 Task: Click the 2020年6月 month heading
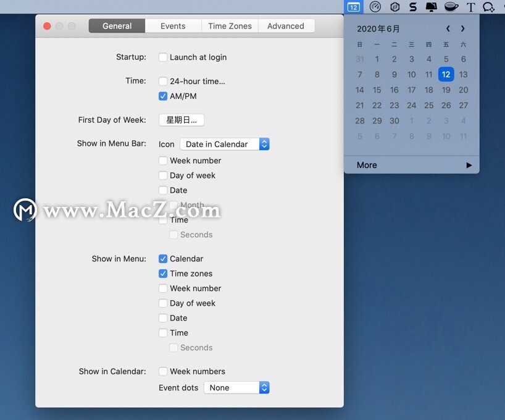[378, 29]
